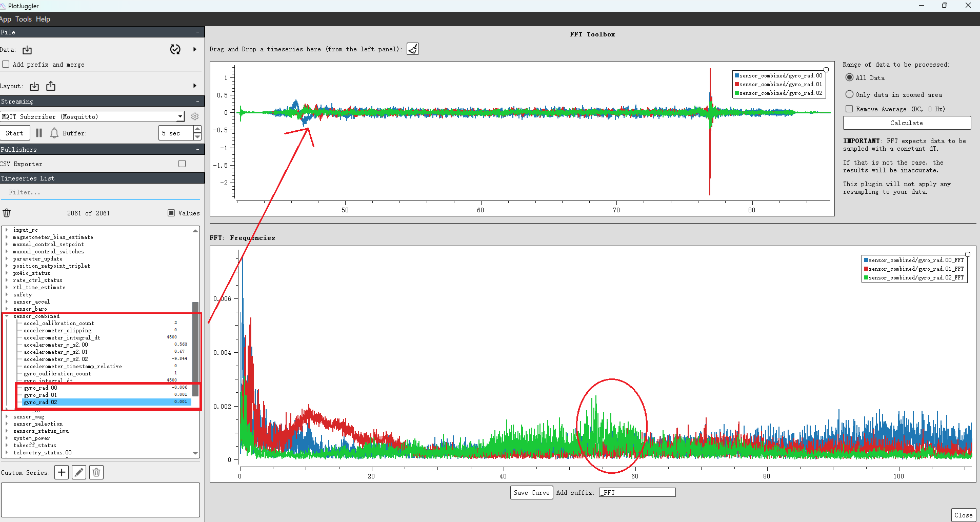The width and height of the screenshot is (980, 522).
Task: Clear FFT plot with broom icon
Action: [x=413, y=49]
